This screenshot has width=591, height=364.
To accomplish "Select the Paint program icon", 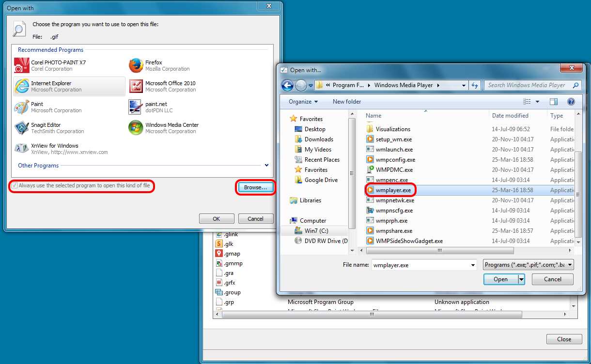I will click(x=22, y=106).
